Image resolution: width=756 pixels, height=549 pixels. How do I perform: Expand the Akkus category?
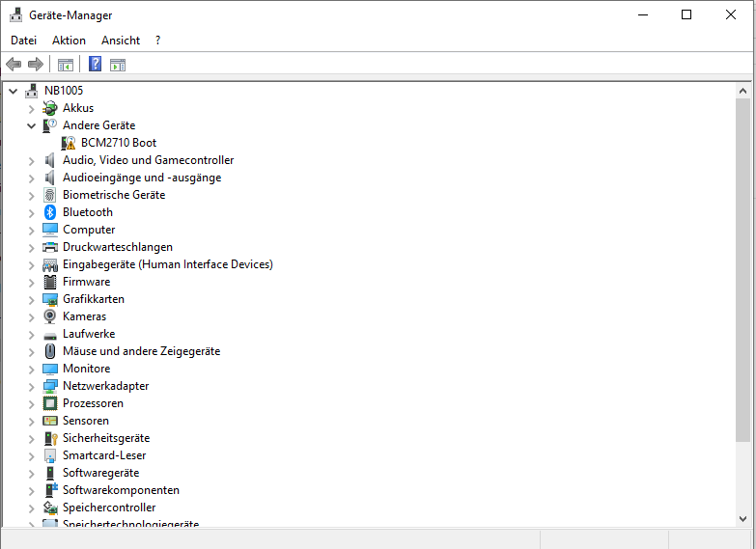coord(31,108)
